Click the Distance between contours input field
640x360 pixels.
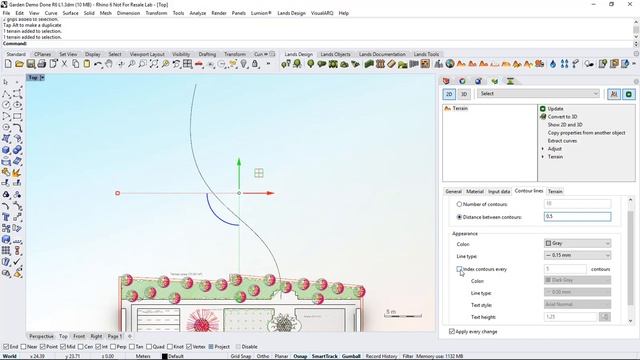pos(578,217)
